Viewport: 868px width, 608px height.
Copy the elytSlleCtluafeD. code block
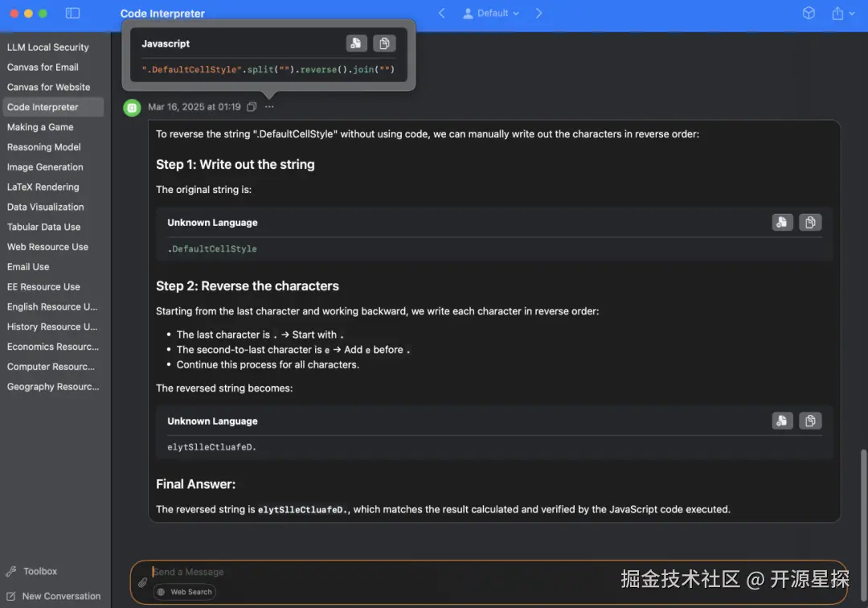point(810,421)
